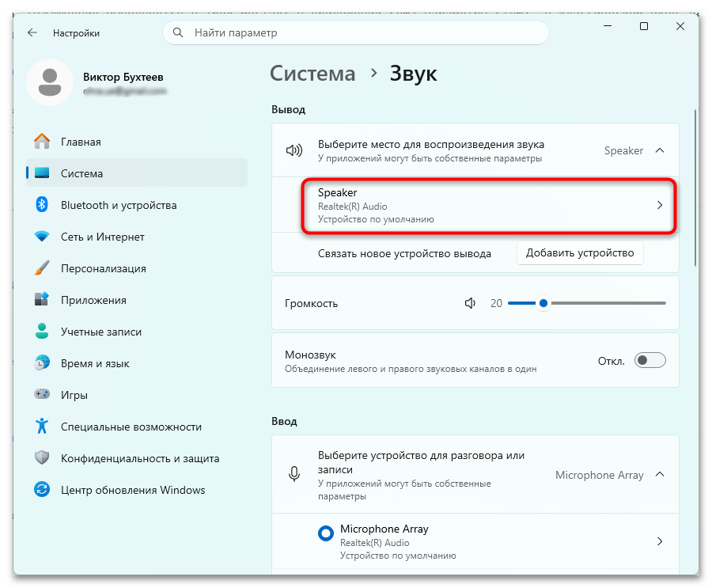Open the Система sidebar section
This screenshot has width=712, height=588.
coord(137,173)
